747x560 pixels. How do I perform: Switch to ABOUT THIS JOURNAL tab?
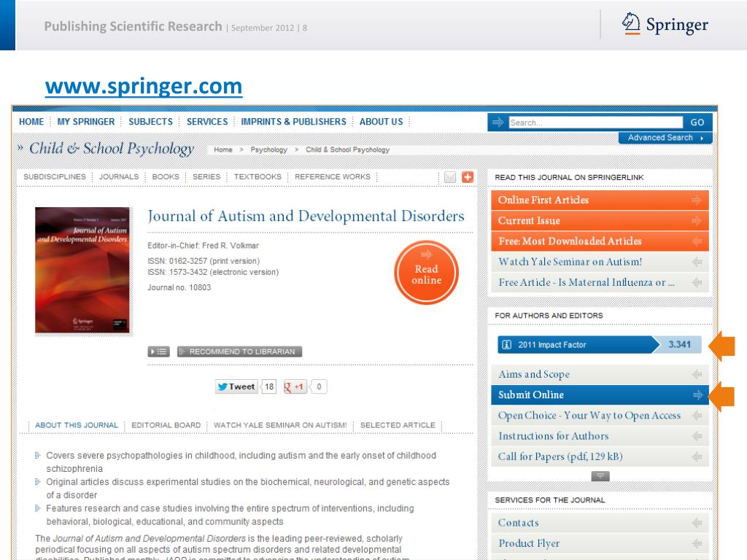[x=76, y=425]
